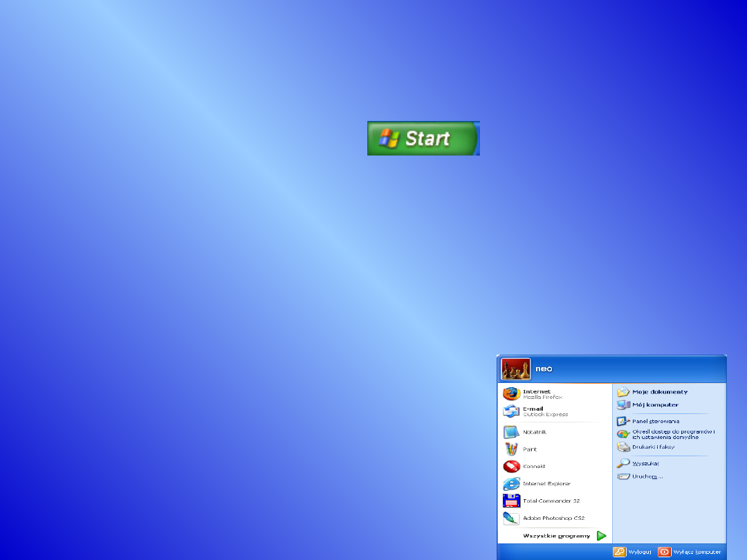747x560 pixels.
Task: Click the Wyloguj log off button
Action: coord(631,552)
